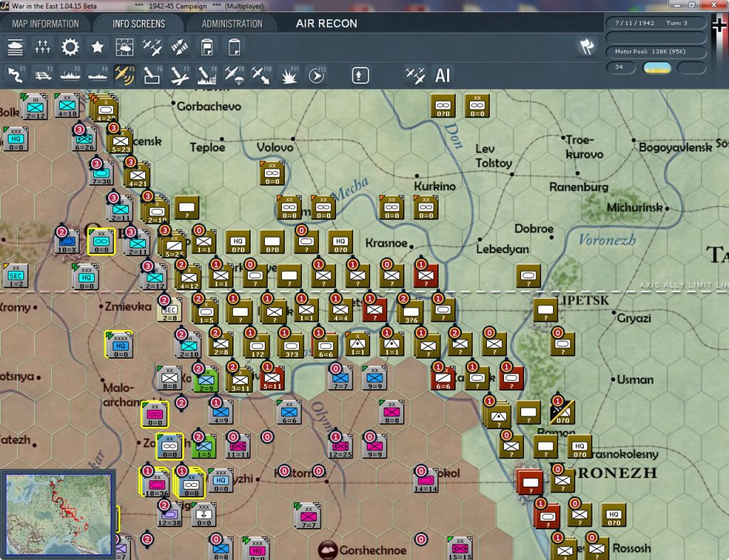Select the 4=21 Soviet stack

(x=137, y=176)
